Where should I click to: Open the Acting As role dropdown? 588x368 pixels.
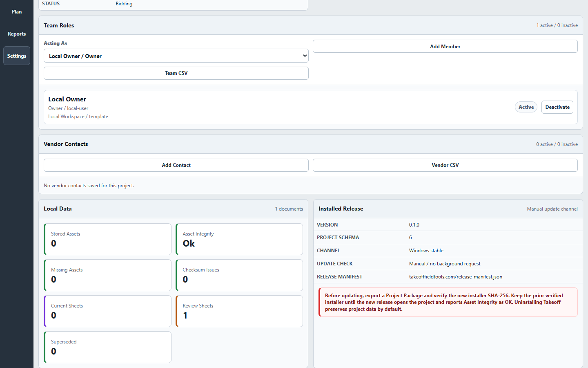(x=176, y=56)
